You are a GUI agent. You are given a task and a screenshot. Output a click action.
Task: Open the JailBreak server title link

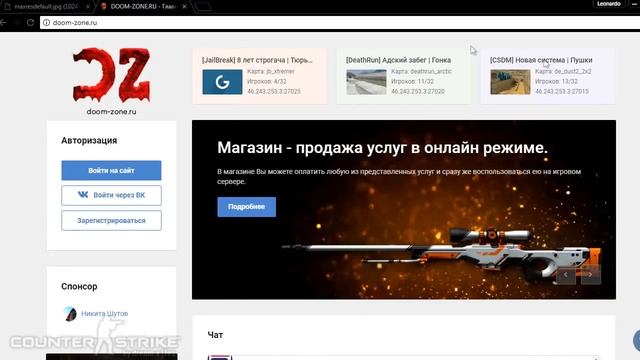(257, 60)
